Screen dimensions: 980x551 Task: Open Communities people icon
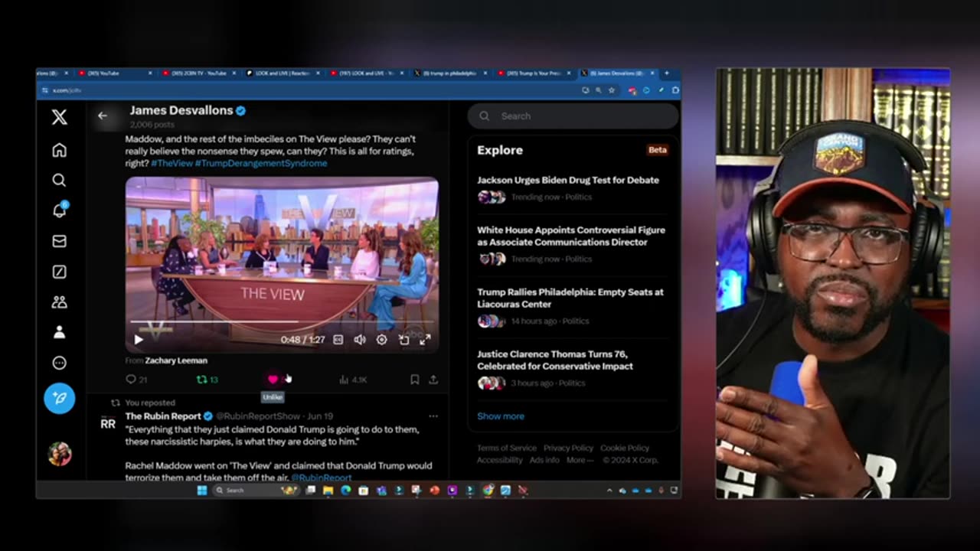tap(59, 302)
